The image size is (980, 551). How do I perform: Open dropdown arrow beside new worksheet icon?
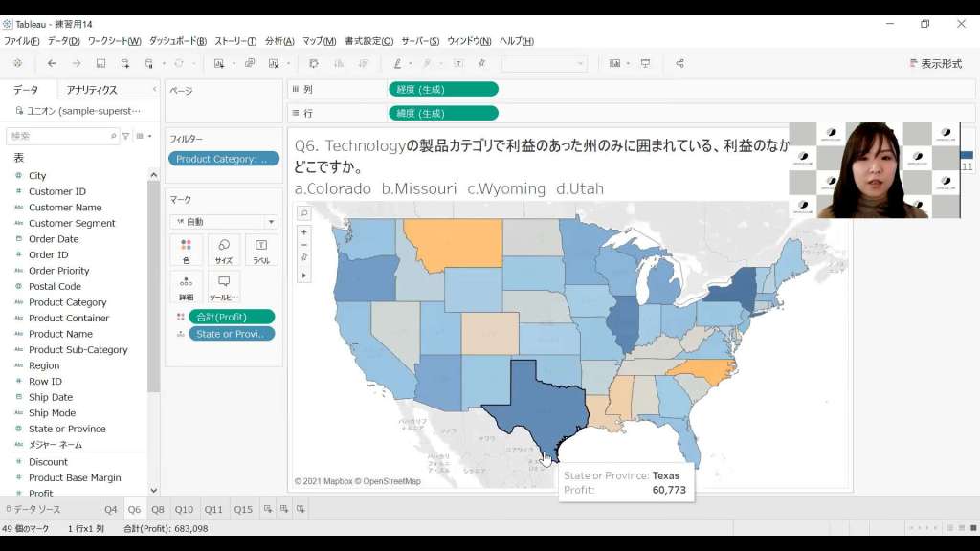(234, 63)
